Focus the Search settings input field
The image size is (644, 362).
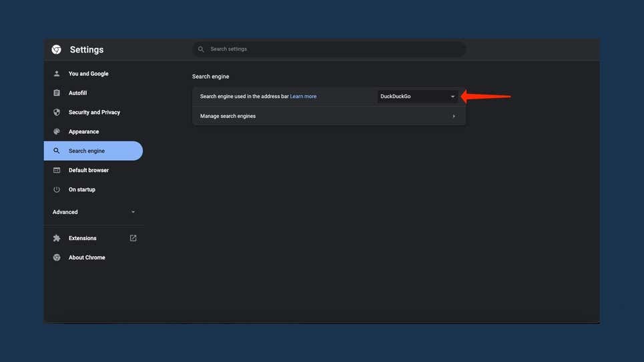click(x=334, y=49)
